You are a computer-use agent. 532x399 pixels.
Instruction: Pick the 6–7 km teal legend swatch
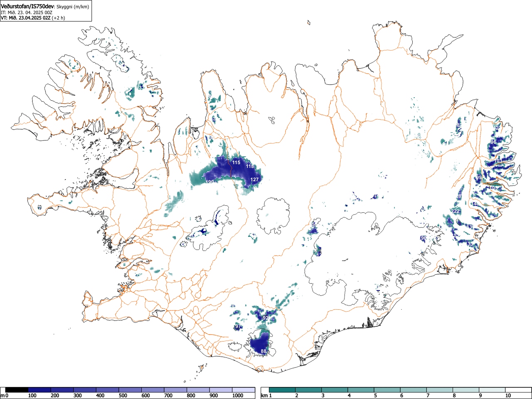pos(413,390)
